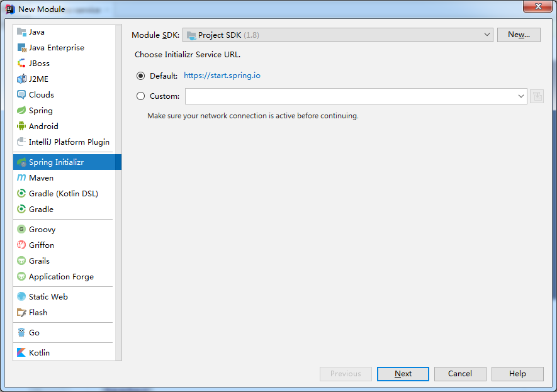
Task: Select the Kotlin label
Action: click(x=39, y=352)
